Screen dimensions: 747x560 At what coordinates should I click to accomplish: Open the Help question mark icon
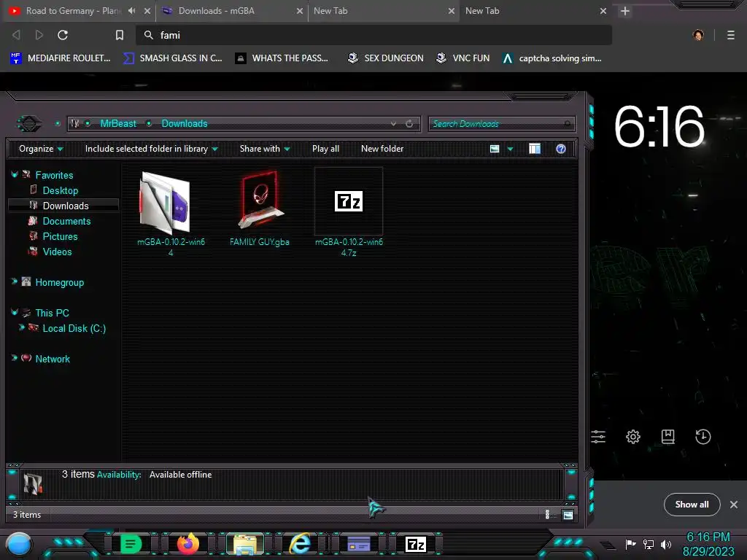pos(561,149)
